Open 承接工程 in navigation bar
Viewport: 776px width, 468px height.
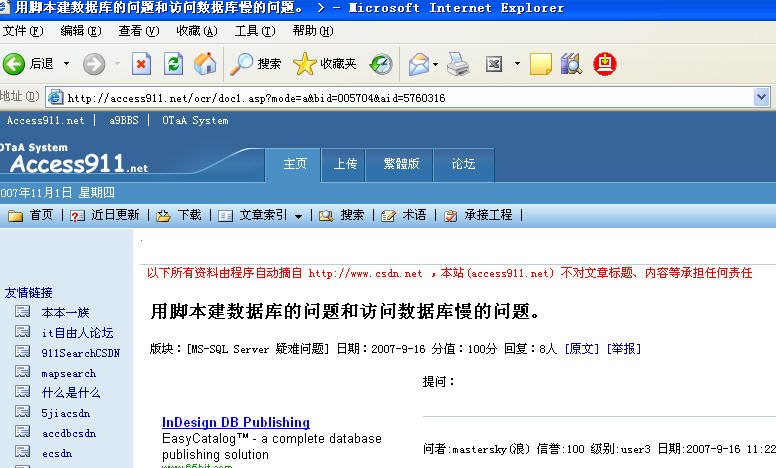488,215
